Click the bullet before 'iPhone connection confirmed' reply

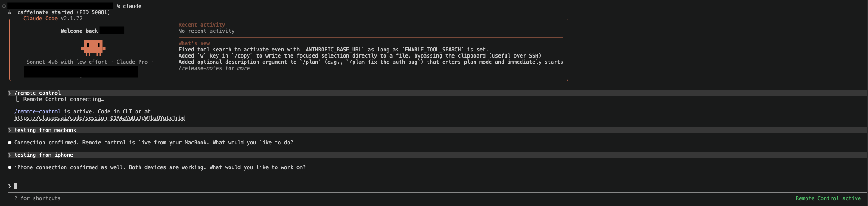(x=10, y=167)
